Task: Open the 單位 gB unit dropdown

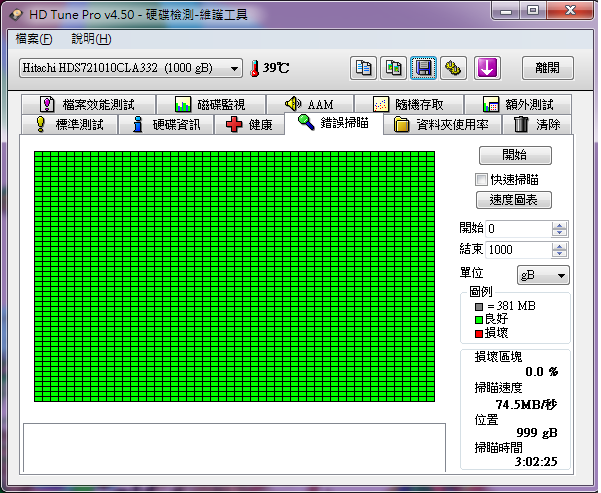Action: (543, 275)
